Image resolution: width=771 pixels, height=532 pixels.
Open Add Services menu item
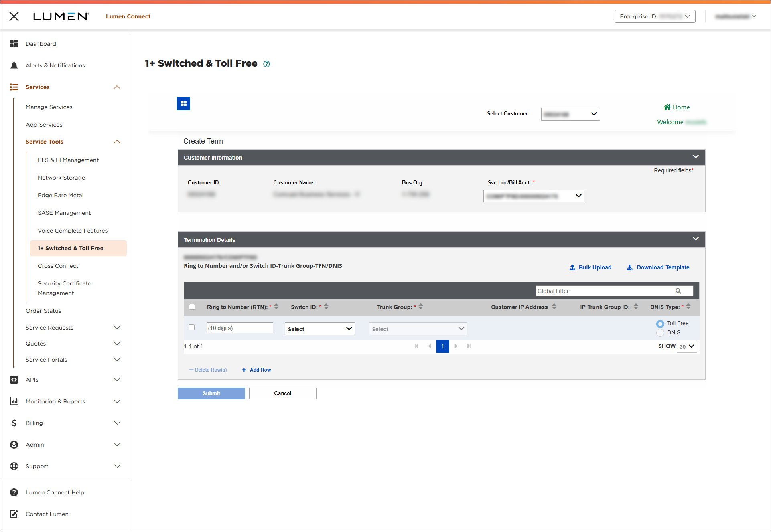click(44, 125)
